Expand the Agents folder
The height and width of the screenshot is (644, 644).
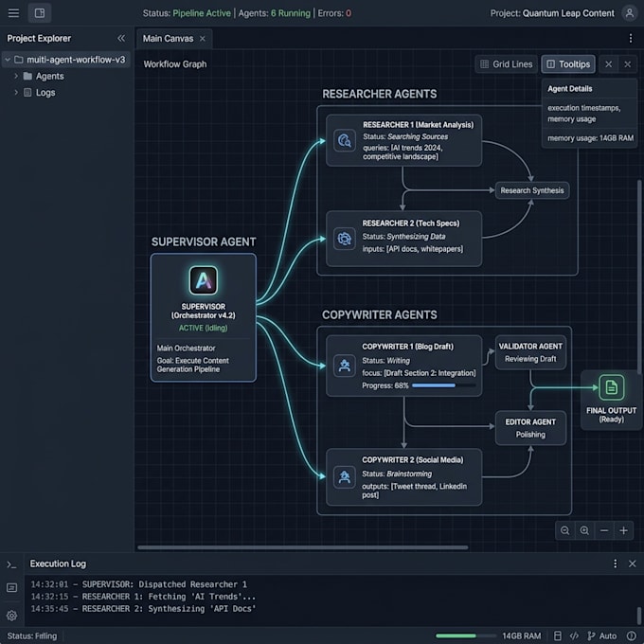pos(16,76)
